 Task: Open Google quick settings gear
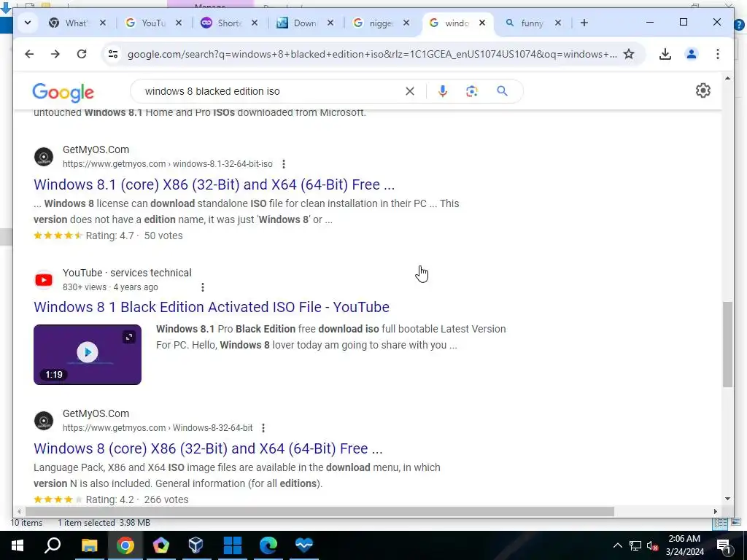pyautogui.click(x=703, y=90)
